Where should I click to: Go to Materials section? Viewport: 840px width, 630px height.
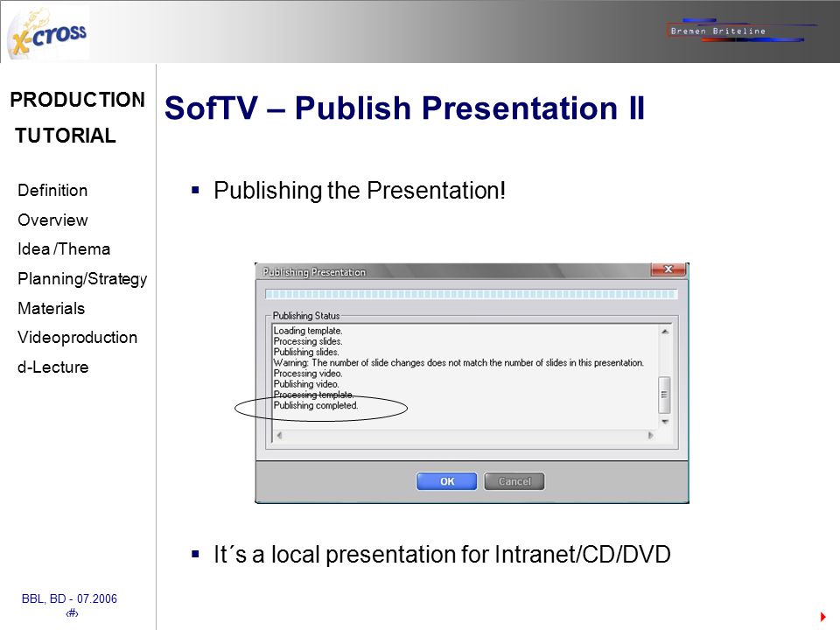tap(51, 308)
